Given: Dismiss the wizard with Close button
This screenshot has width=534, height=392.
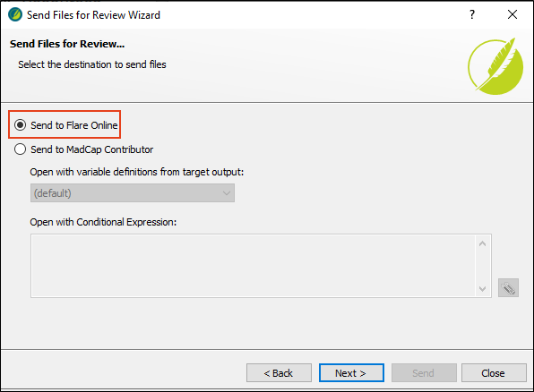Looking at the screenshot, I should 494,373.
